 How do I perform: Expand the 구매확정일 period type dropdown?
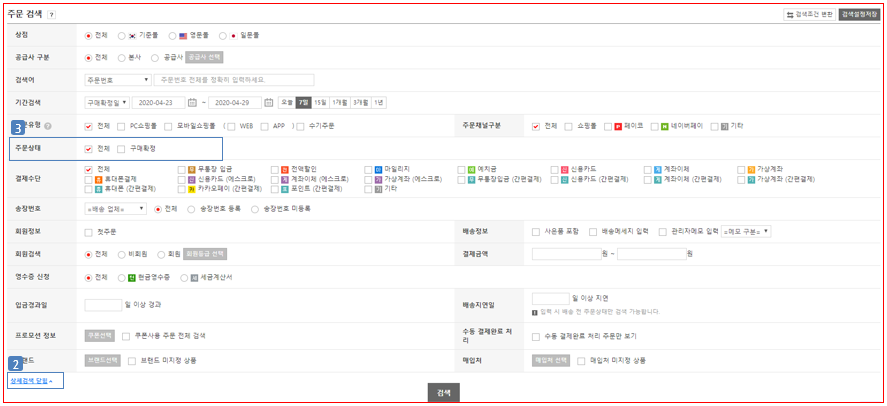pyautogui.click(x=106, y=102)
